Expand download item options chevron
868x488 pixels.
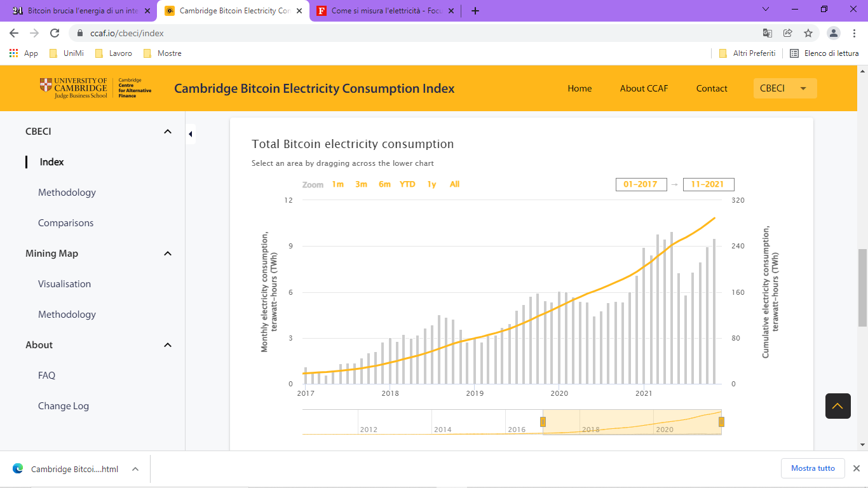(x=135, y=469)
